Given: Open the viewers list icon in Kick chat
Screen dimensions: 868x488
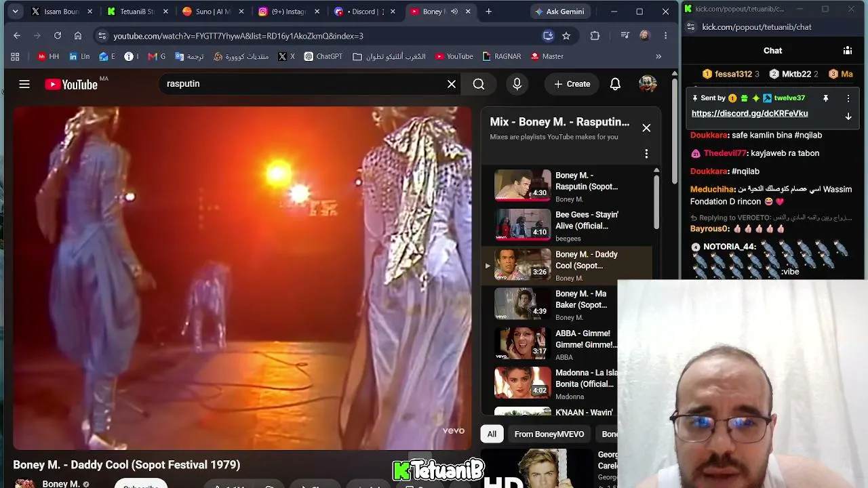Looking at the screenshot, I should pyautogui.click(x=848, y=51).
